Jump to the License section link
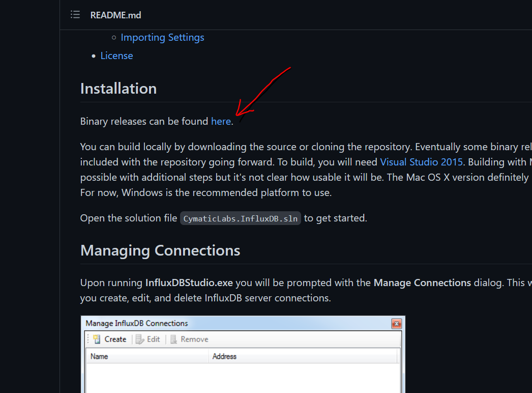 pos(116,55)
